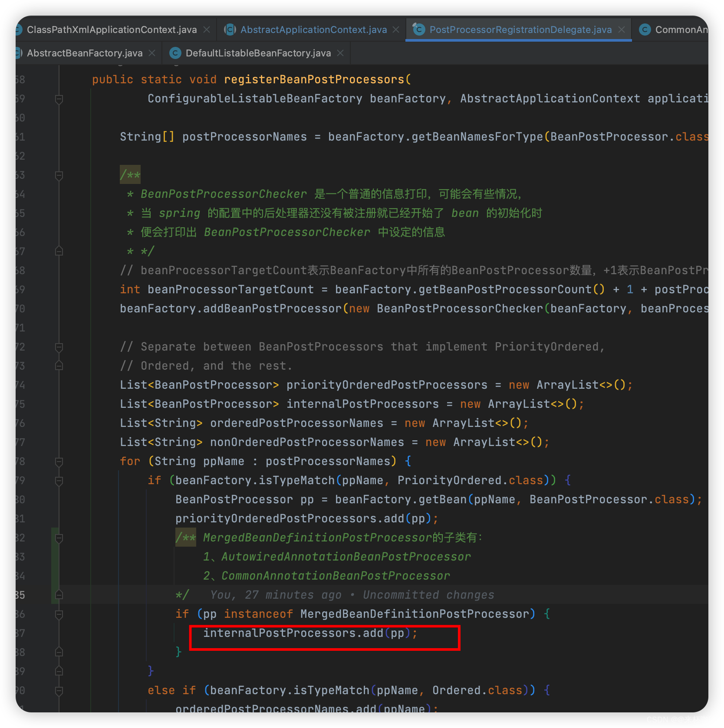724x728 pixels.
Task: Close AbstractBeanFactory.java tab
Action: click(152, 53)
